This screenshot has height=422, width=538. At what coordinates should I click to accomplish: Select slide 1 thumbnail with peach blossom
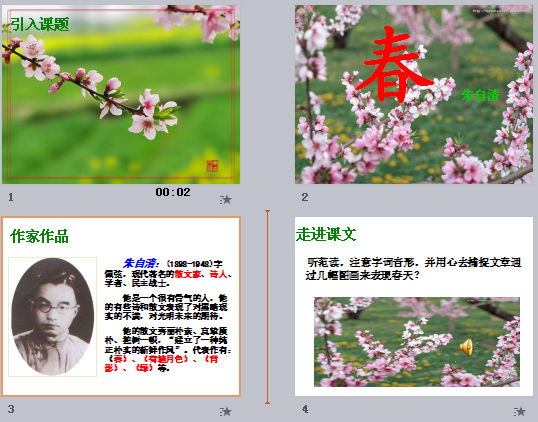(x=121, y=94)
